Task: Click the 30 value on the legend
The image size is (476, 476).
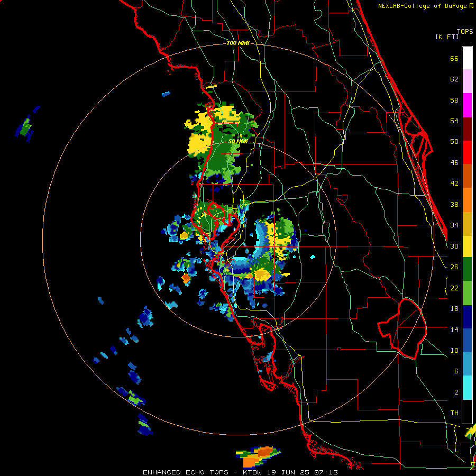Action: click(x=454, y=246)
